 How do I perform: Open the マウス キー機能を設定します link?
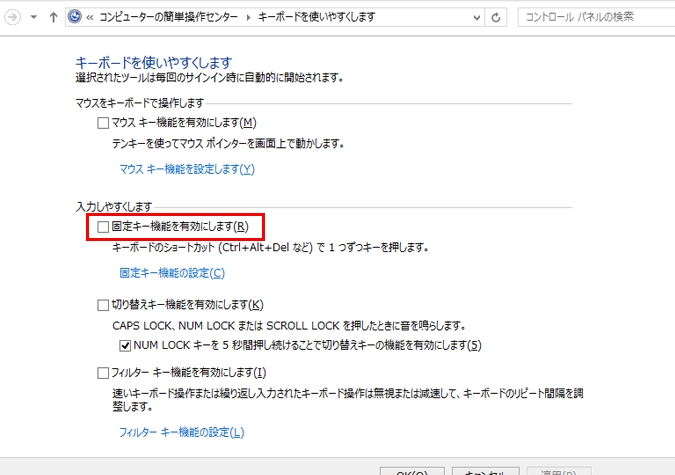point(187,169)
